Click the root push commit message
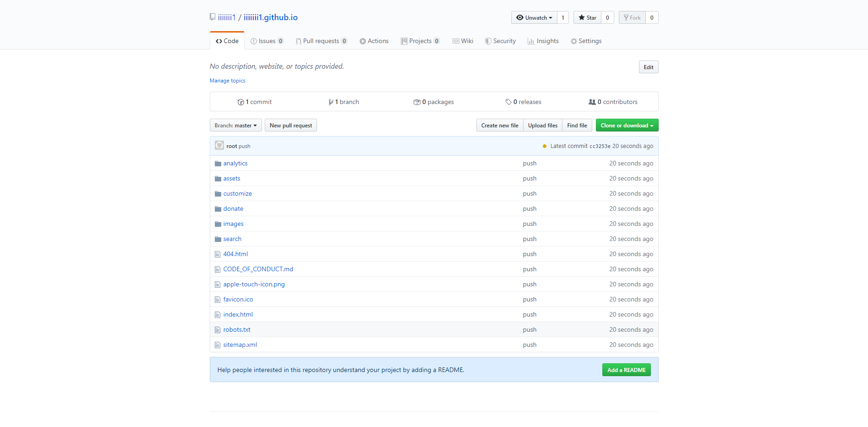Viewport: 868px width, 427px height. (x=244, y=146)
